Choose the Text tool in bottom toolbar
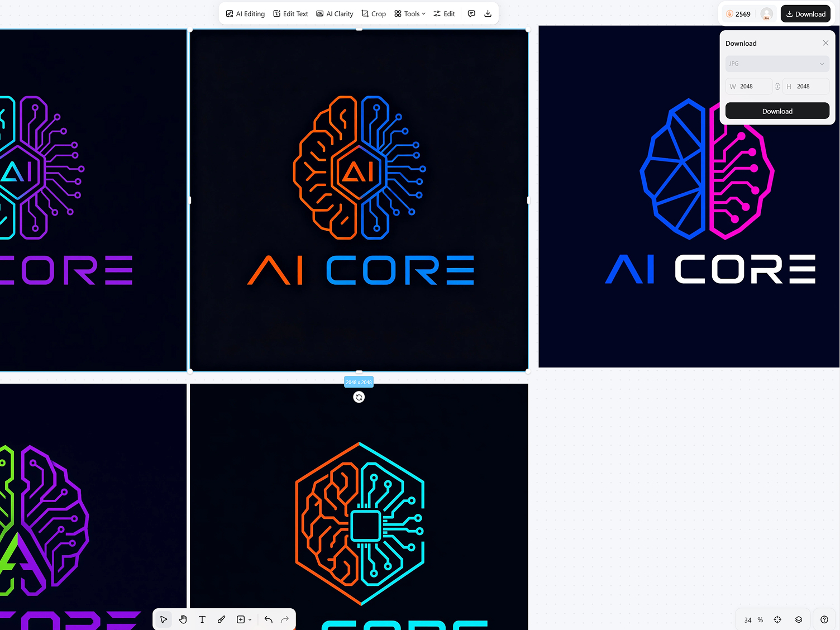The height and width of the screenshot is (630, 840). (202, 619)
